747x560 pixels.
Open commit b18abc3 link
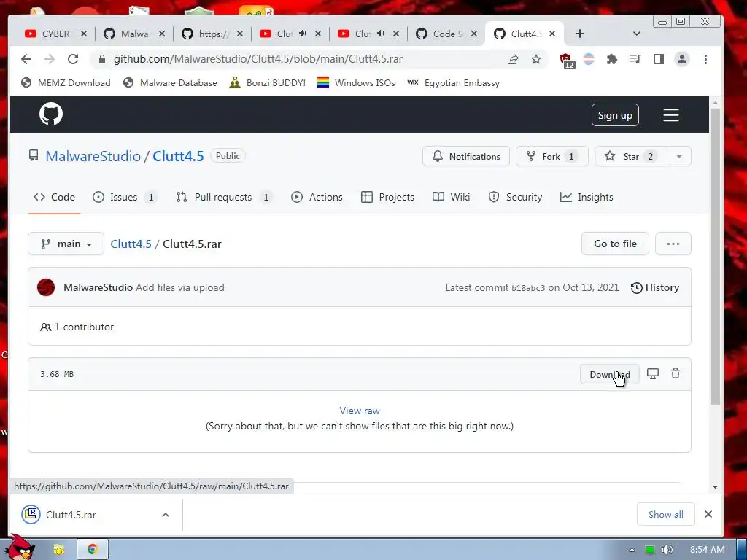click(528, 287)
